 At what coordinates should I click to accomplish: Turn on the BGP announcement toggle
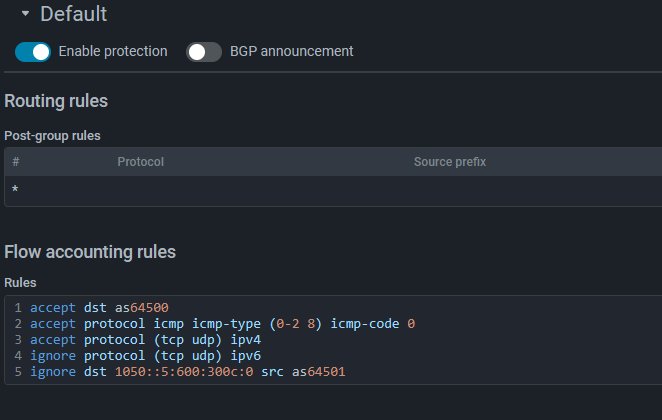pos(204,52)
